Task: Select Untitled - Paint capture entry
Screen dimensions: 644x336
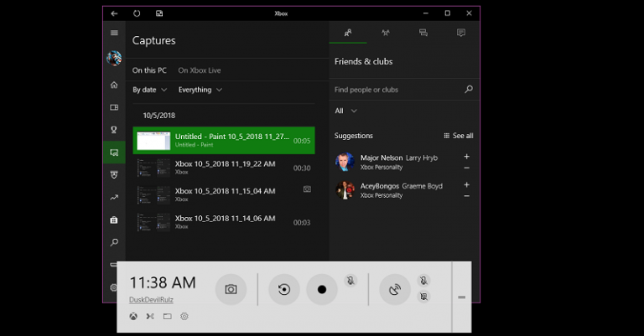Action: 224,140
